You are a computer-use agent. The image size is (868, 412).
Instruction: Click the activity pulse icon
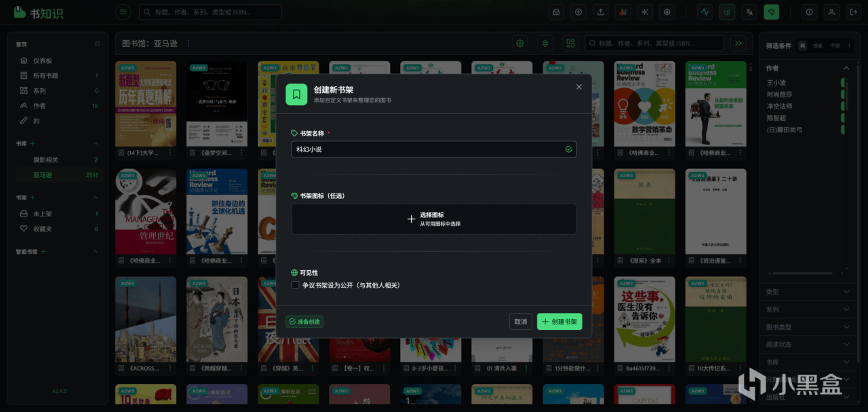(x=705, y=12)
